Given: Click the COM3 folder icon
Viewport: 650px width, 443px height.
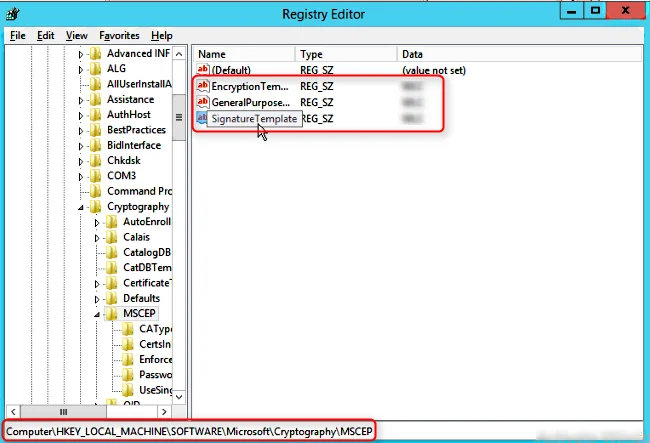Looking at the screenshot, I should click(96, 176).
